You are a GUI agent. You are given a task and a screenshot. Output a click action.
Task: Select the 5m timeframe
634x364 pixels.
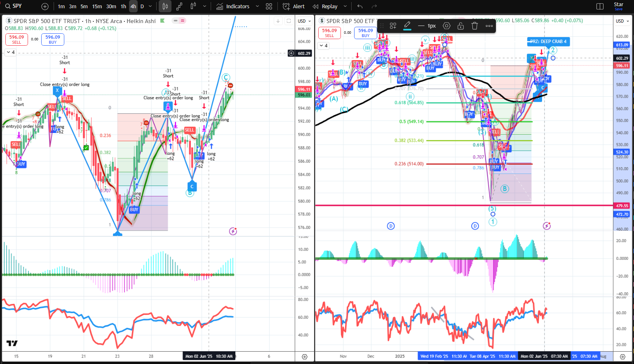(84, 7)
